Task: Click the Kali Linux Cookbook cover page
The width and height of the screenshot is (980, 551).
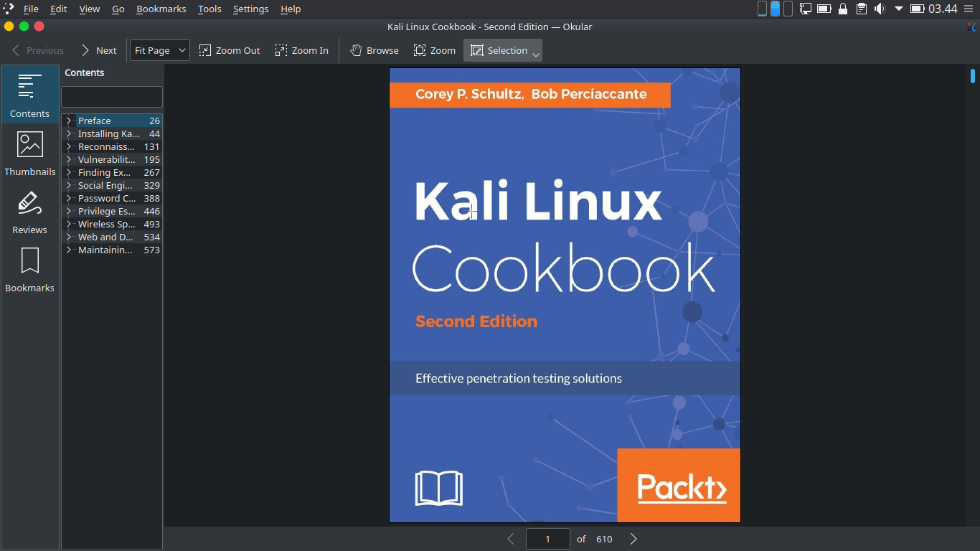Action: 565,296
